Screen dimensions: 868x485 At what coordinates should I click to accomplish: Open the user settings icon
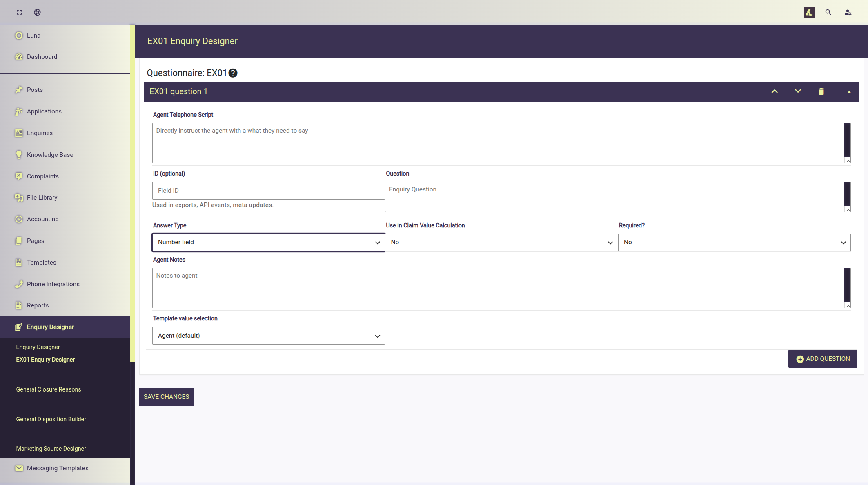[848, 12]
